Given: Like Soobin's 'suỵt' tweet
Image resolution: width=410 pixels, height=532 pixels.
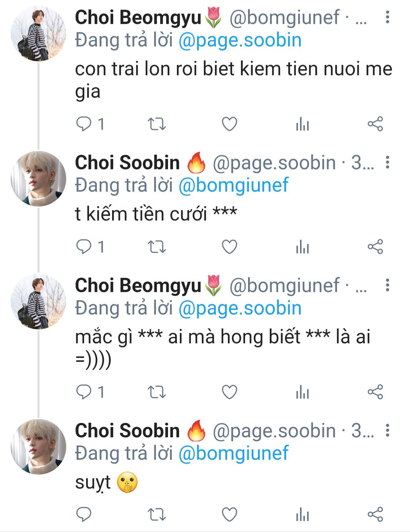Looking at the screenshot, I should tap(230, 515).
